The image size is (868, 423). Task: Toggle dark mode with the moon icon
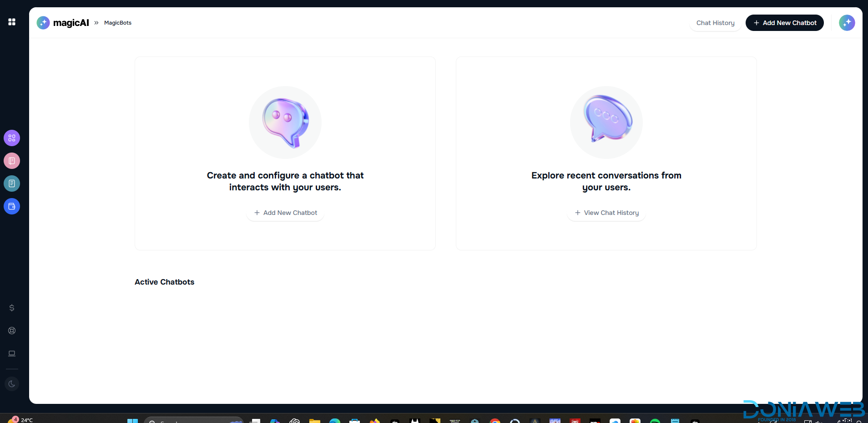point(12,384)
